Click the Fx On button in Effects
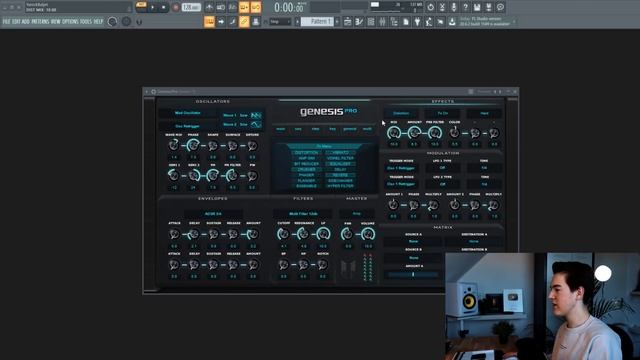 click(x=442, y=113)
